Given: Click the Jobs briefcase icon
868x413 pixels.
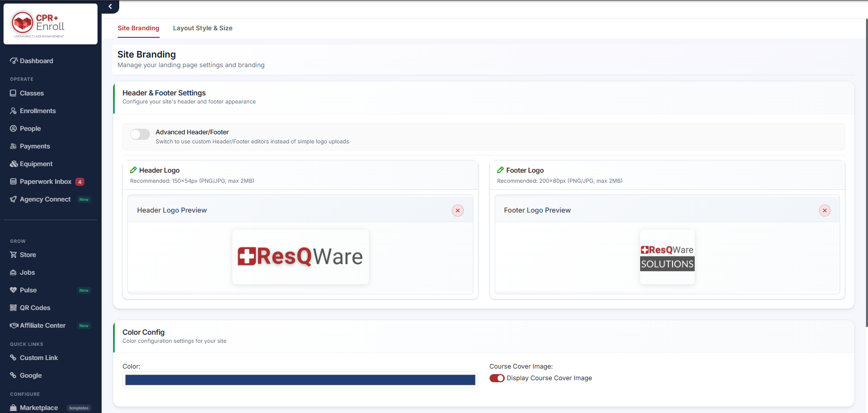Looking at the screenshot, I should [14, 272].
